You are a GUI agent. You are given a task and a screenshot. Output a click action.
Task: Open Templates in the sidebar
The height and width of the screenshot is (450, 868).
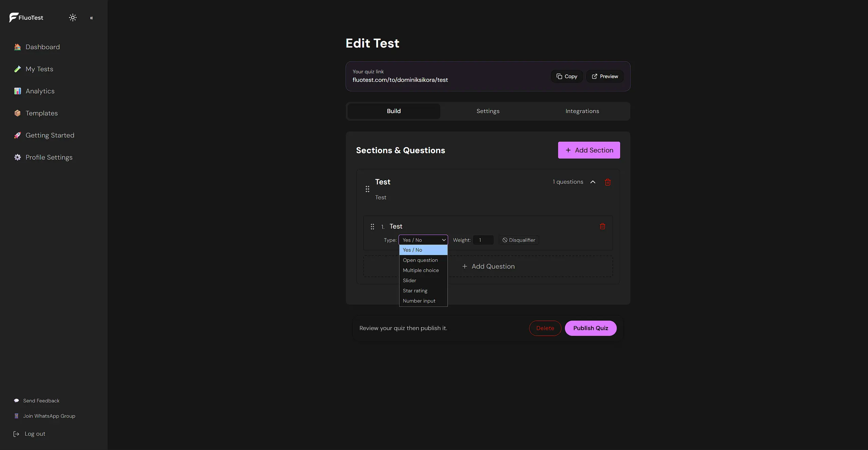36,113
